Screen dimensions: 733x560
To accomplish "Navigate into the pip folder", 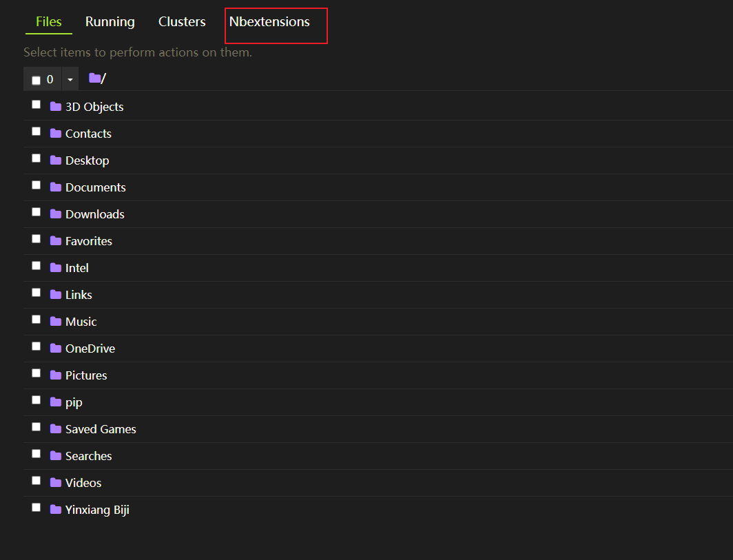I will [x=74, y=402].
